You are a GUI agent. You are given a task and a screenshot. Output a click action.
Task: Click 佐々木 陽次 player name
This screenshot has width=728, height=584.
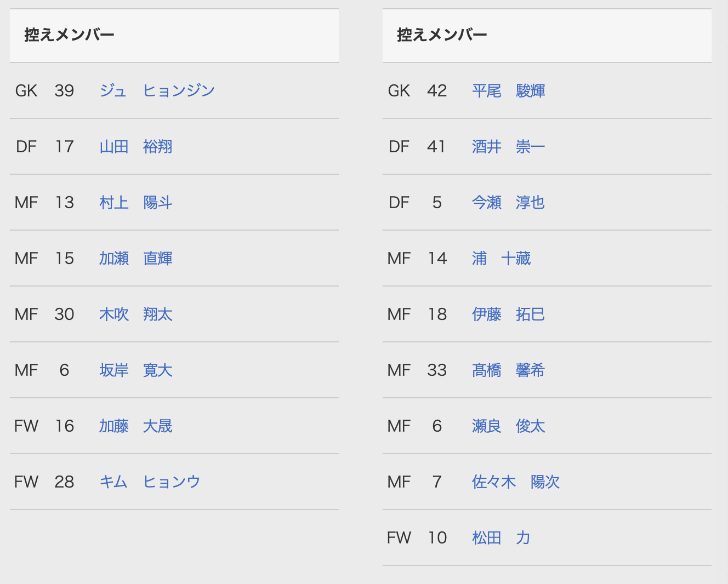coord(515,482)
